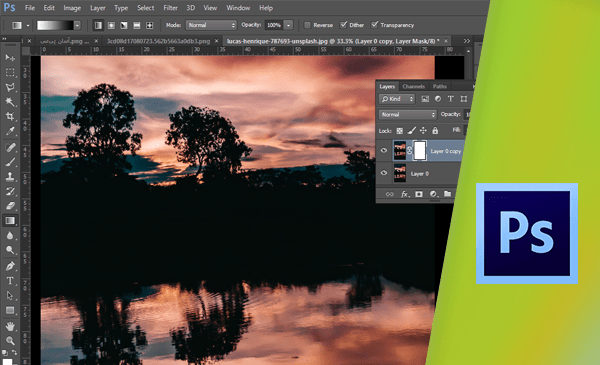Screen dimensions: 600x365
Task: Select the Move tool
Action: click(10, 58)
